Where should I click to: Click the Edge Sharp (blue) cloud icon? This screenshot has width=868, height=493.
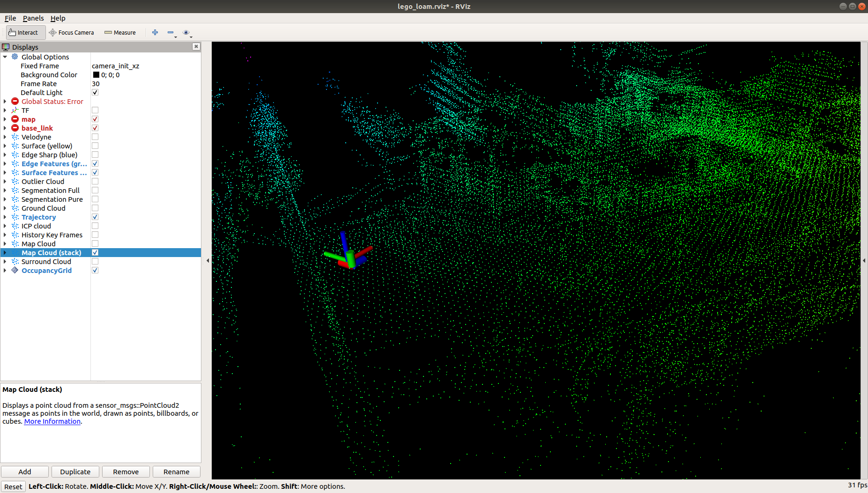coord(15,155)
